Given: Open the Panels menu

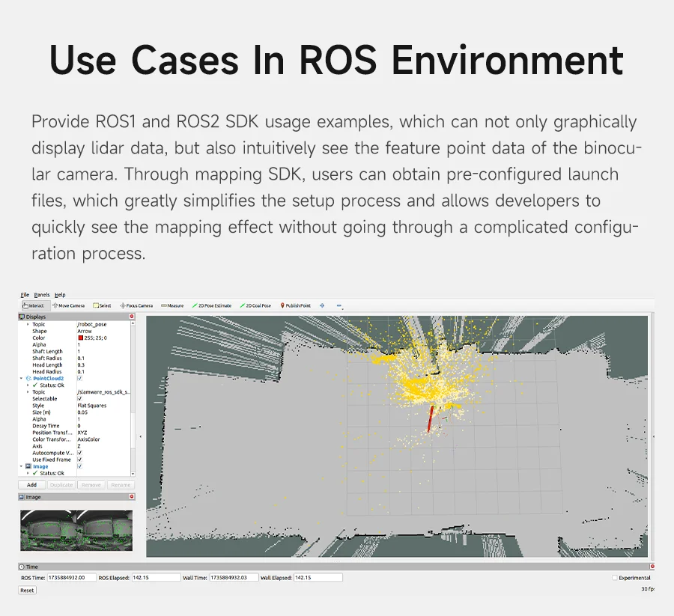Looking at the screenshot, I should point(42,295).
